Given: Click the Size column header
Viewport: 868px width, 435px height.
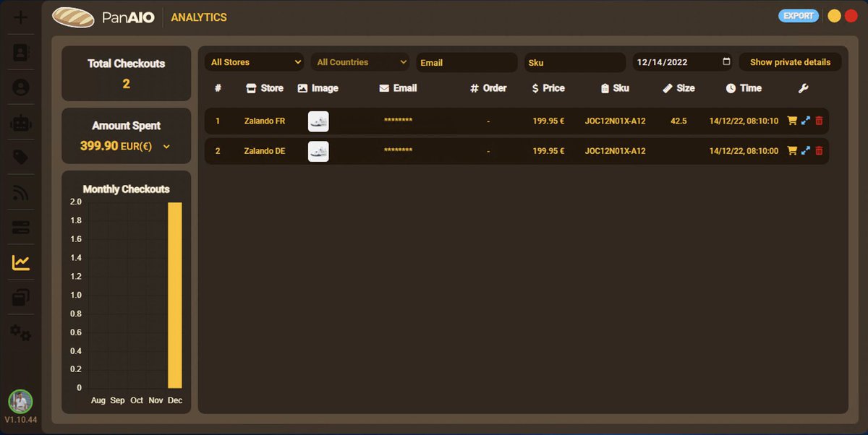Looking at the screenshot, I should point(678,88).
